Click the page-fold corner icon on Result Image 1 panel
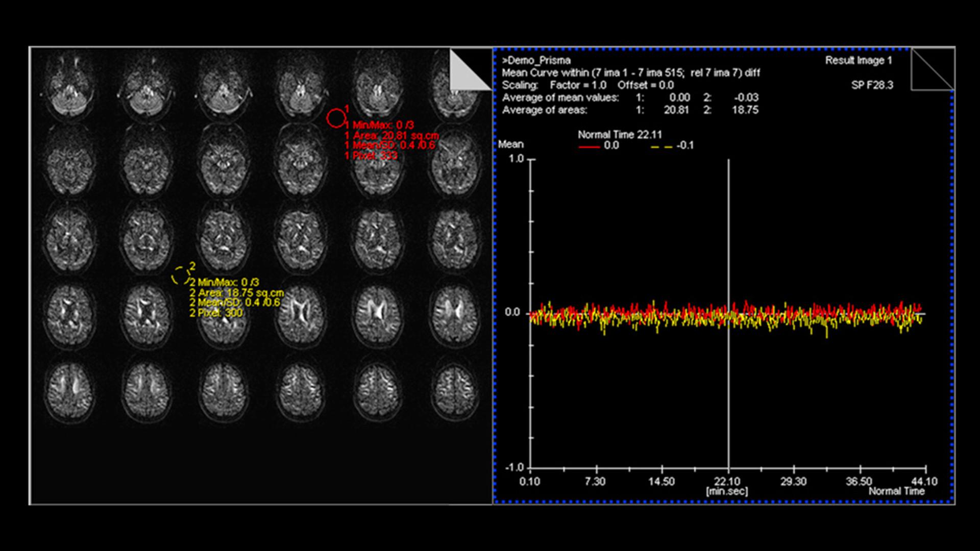980x551 pixels. click(x=934, y=69)
